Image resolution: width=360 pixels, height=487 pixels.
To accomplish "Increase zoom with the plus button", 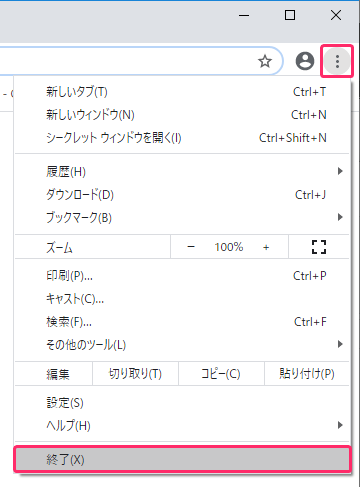I will [266, 247].
